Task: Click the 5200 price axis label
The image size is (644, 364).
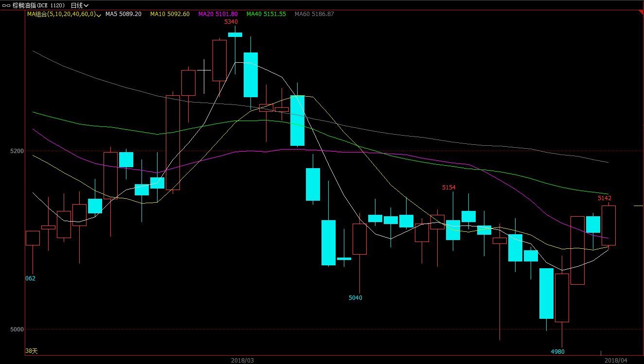Action: tap(17, 151)
